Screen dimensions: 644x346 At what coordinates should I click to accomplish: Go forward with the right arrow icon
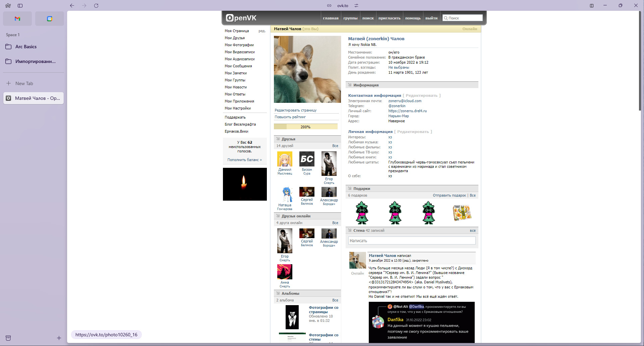[x=84, y=6]
